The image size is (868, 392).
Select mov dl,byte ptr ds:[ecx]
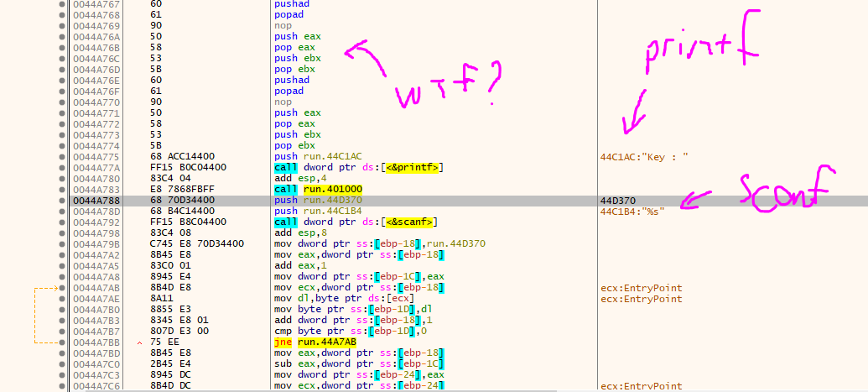click(343, 298)
